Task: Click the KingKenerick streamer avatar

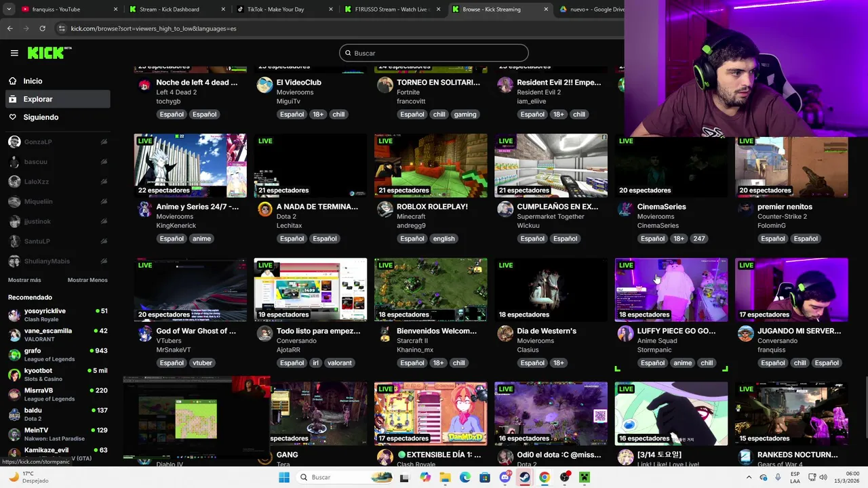Action: pos(144,209)
